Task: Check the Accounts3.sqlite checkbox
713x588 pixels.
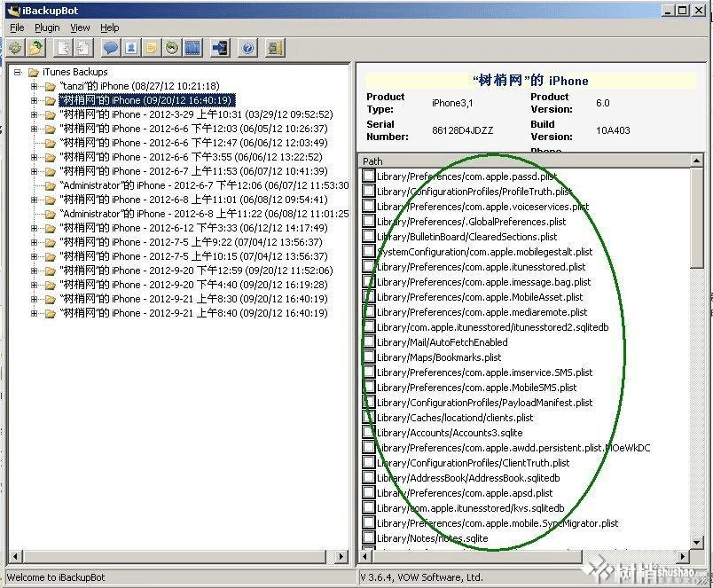Action: tap(369, 433)
